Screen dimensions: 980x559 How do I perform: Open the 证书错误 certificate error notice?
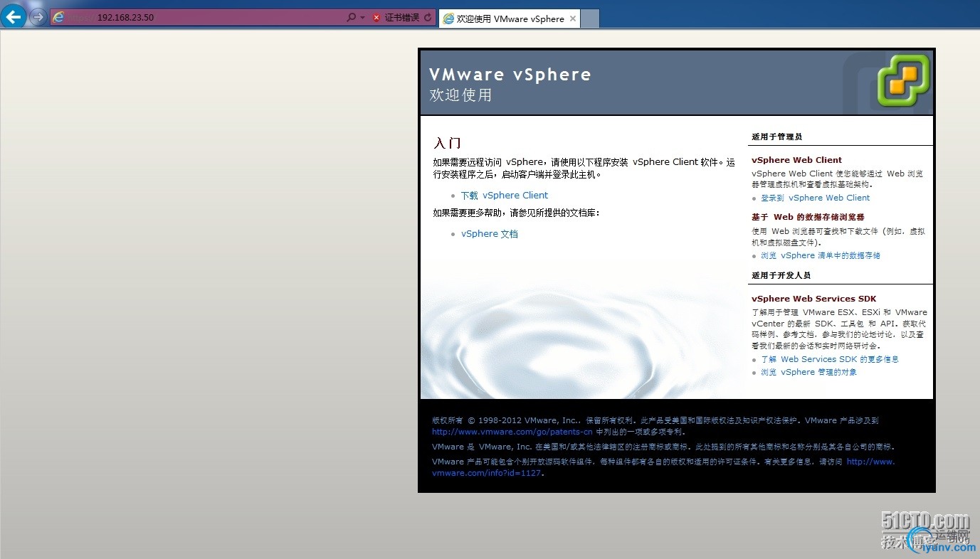point(402,18)
